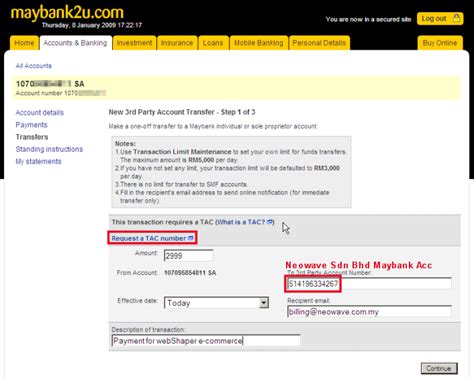Open My statements link

point(38,161)
